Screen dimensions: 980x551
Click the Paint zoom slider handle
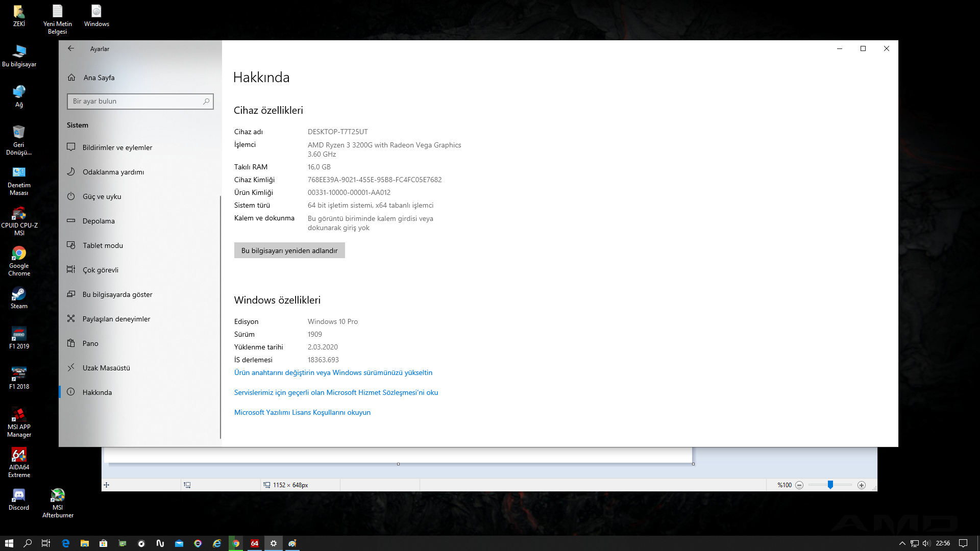(x=830, y=485)
